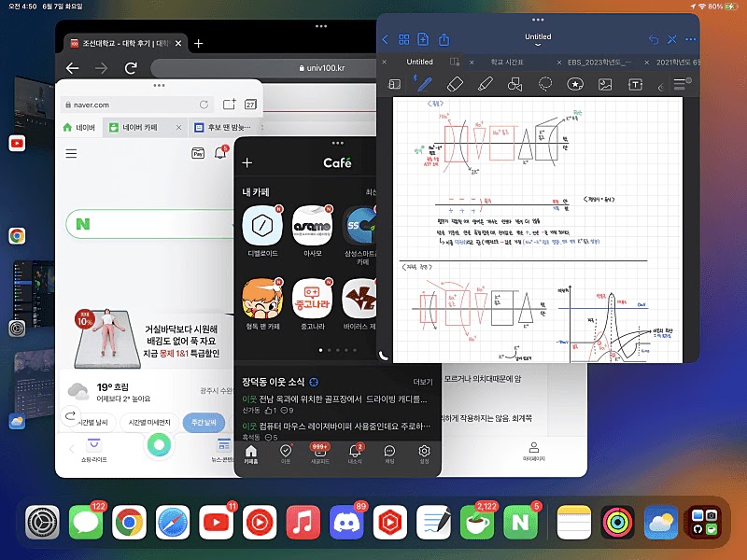Click the Naver green search box
The width and height of the screenshot is (747, 560).
(x=151, y=224)
